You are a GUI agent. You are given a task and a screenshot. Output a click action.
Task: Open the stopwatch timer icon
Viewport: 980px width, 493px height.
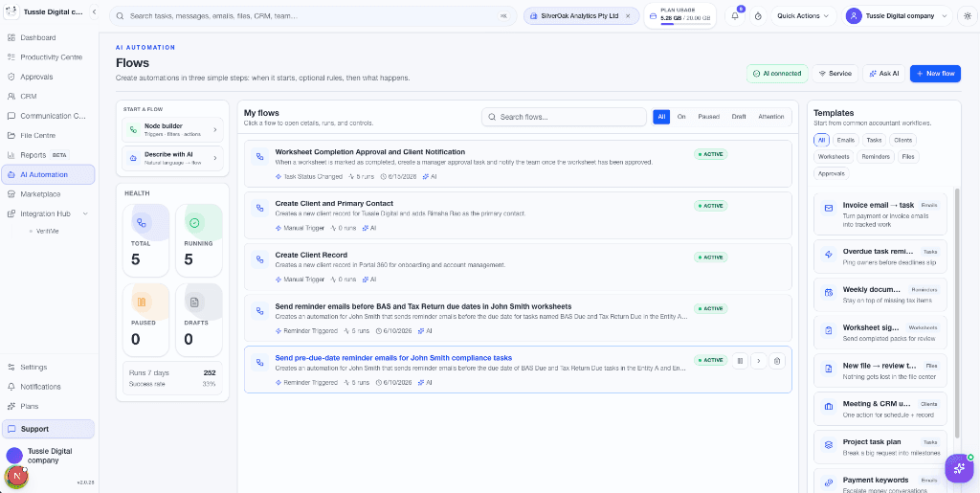(x=758, y=16)
